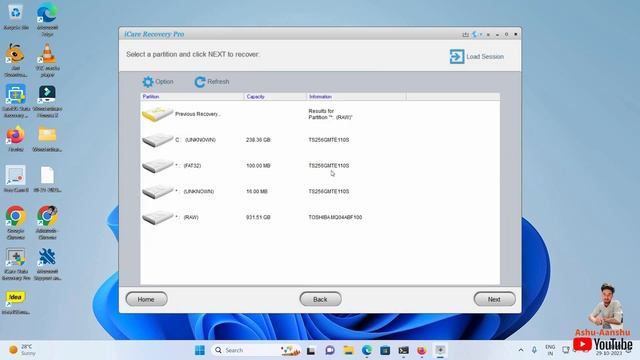Open the wrench-and-screwdriver support tool shortcut
Screen dimensions: 640x360
click(x=47, y=264)
